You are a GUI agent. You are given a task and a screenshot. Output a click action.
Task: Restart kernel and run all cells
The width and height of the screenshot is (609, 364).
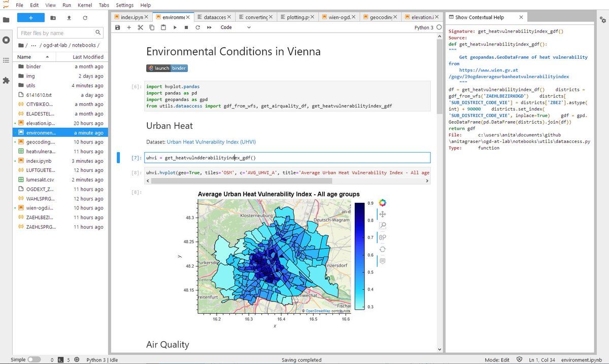pyautogui.click(x=209, y=27)
